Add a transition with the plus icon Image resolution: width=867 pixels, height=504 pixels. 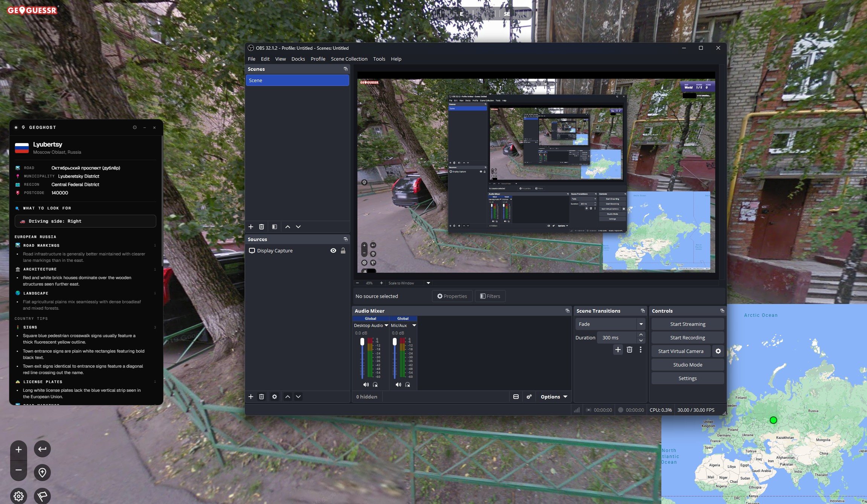tap(618, 350)
